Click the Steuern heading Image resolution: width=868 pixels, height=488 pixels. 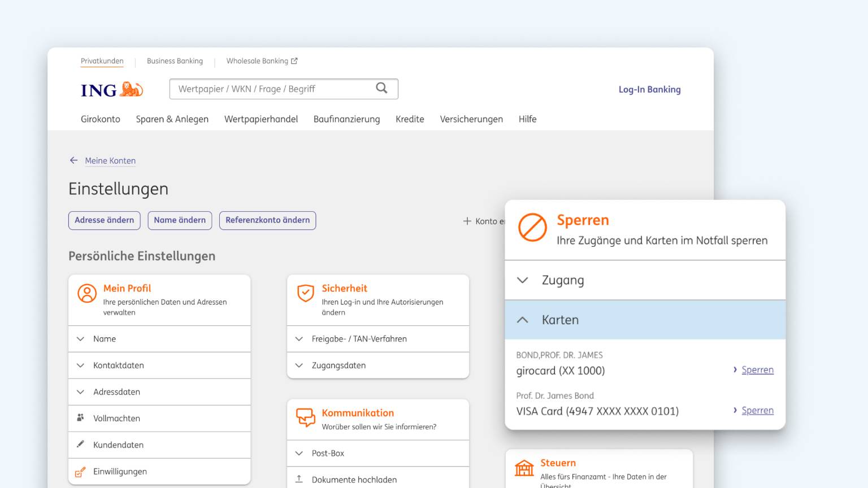click(558, 463)
